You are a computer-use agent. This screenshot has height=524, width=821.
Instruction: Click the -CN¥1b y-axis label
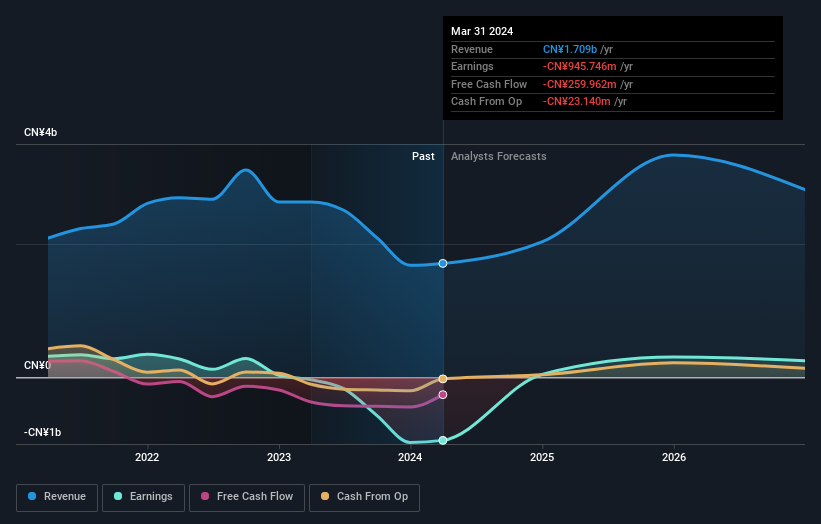[x=42, y=432]
